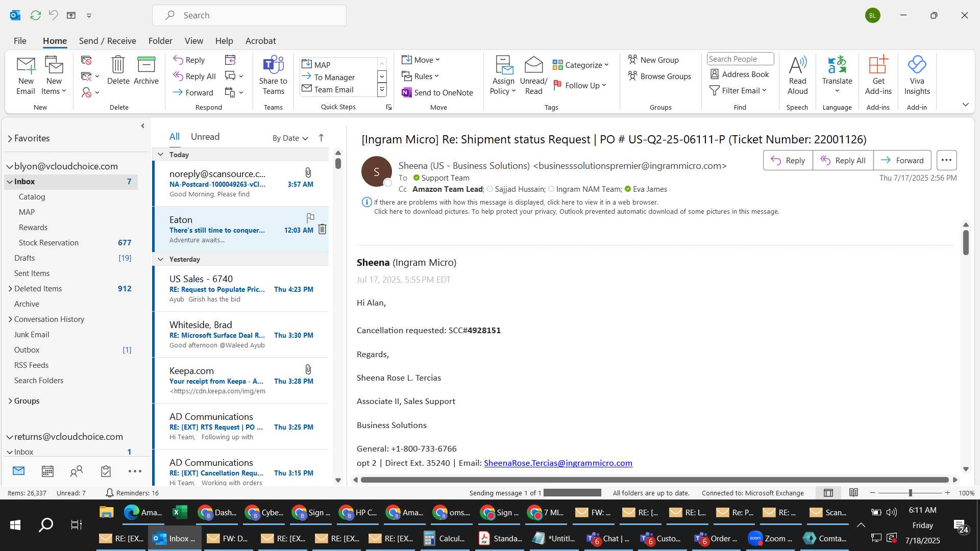Expand the Groups section
980x551 pixels.
point(10,401)
